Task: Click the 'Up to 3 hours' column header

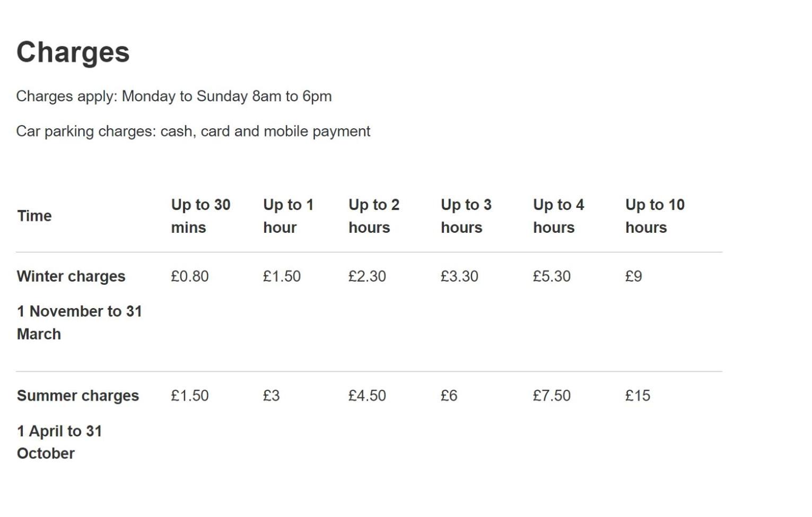Action: coord(466,216)
